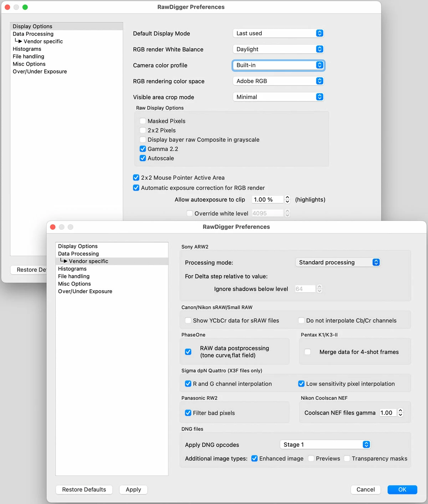This screenshot has width=428, height=504.
Task: Uncheck Enhanced image additional type
Action: [254, 458]
